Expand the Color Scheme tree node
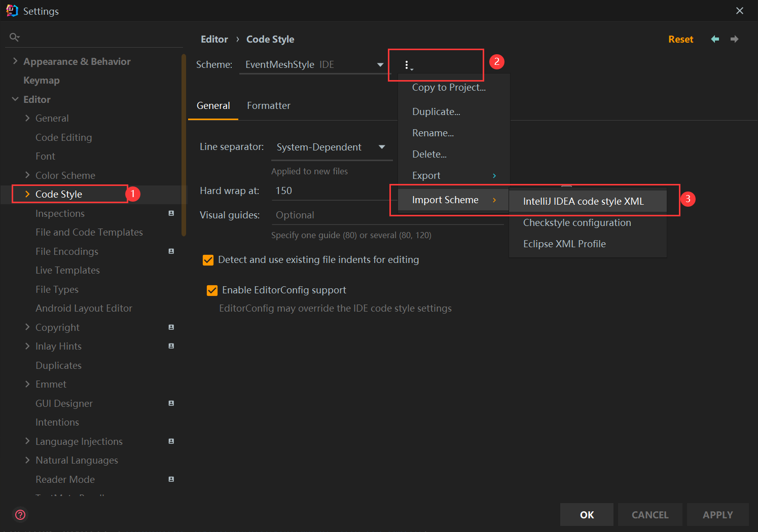This screenshot has height=532, width=758. point(27,175)
